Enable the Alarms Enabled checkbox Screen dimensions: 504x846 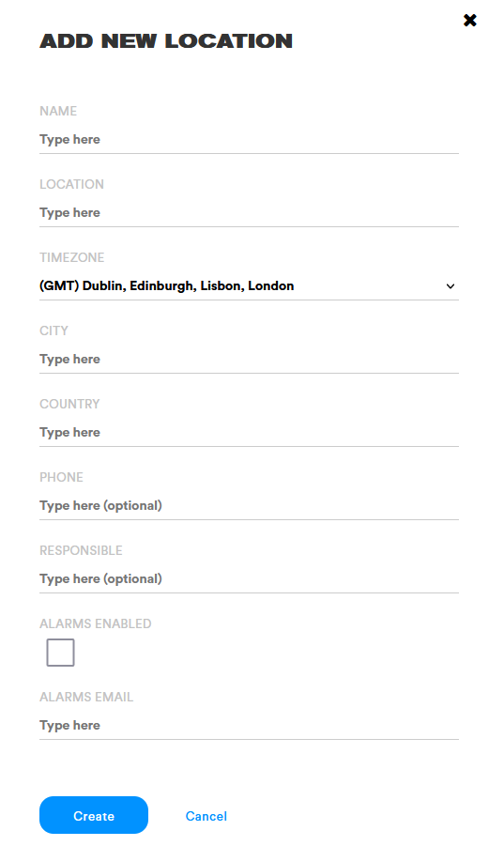(60, 653)
